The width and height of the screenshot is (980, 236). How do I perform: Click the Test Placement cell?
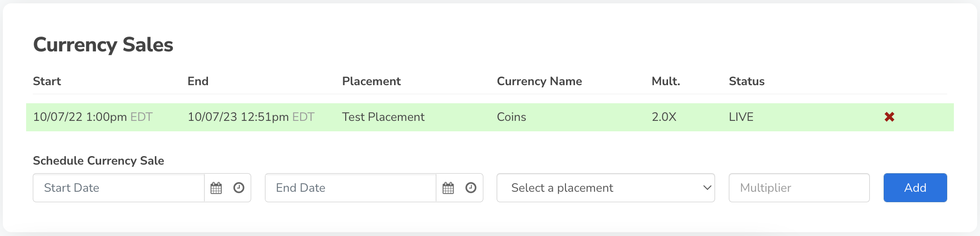point(383,117)
